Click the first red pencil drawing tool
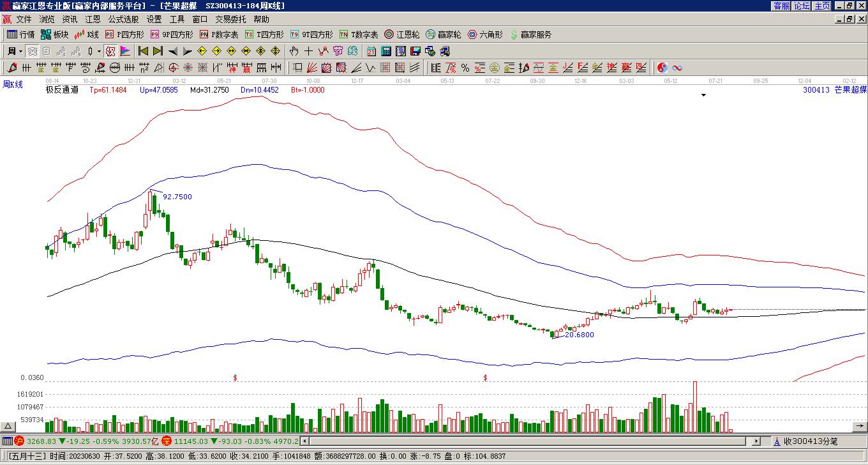This screenshot has height=465, width=868. pyautogui.click(x=11, y=68)
